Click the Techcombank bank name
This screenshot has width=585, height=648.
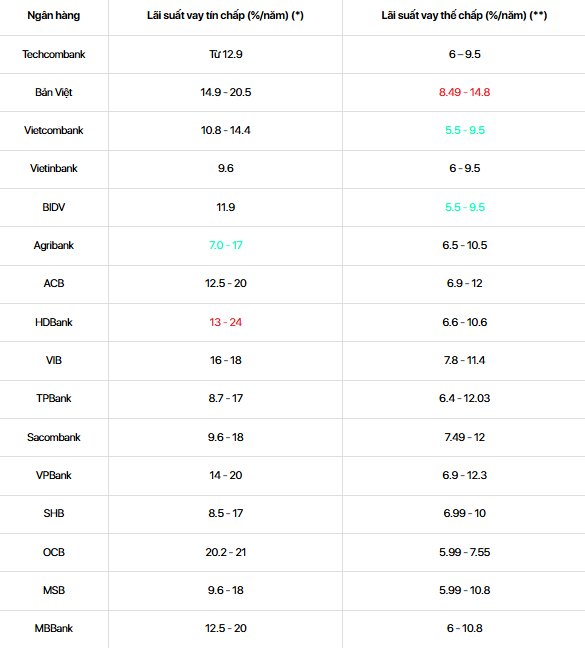click(x=54, y=54)
